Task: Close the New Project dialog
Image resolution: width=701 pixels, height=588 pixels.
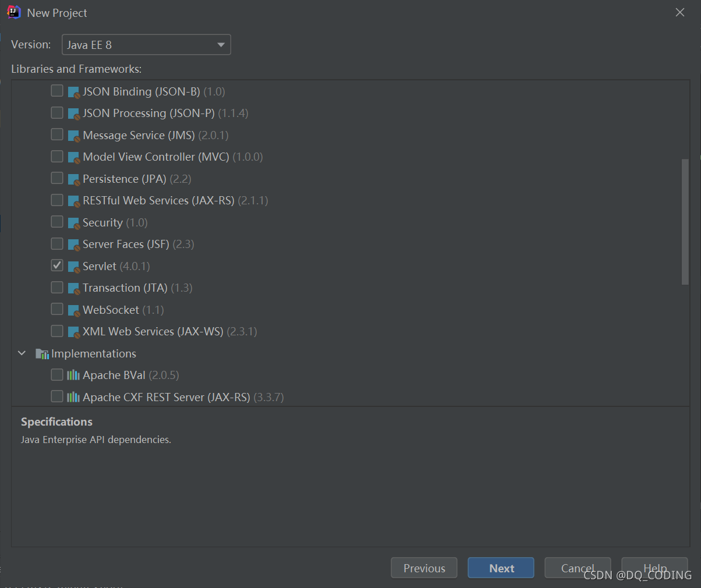Action: (x=679, y=12)
